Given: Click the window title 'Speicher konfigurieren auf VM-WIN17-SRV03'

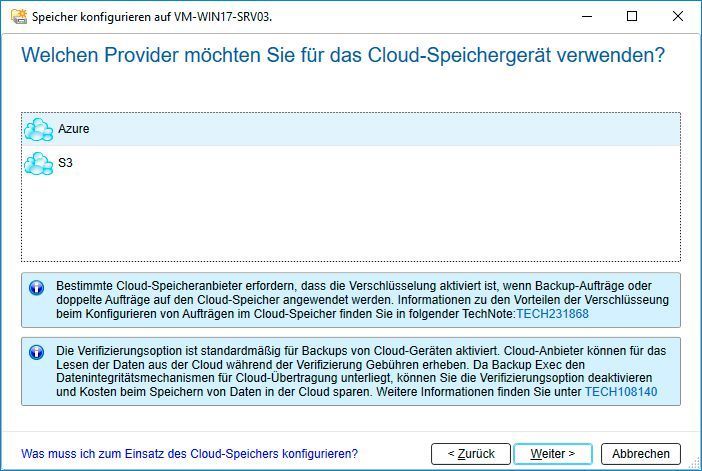Looking at the screenshot, I should pyautogui.click(x=152, y=17).
